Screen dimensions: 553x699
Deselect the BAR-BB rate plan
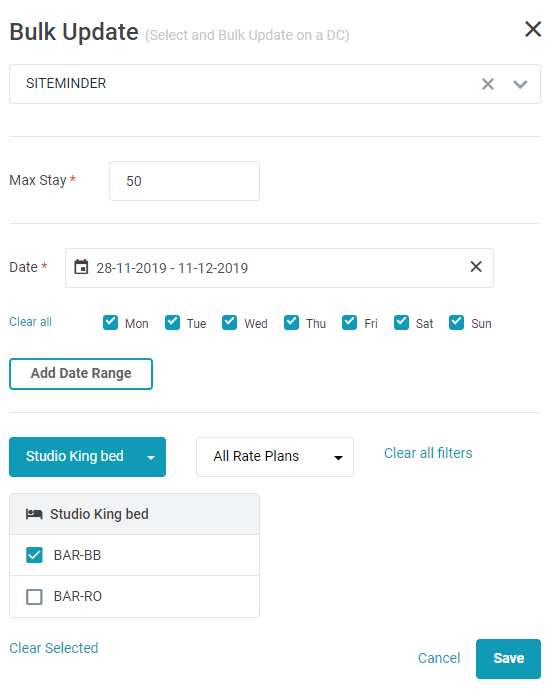34,555
